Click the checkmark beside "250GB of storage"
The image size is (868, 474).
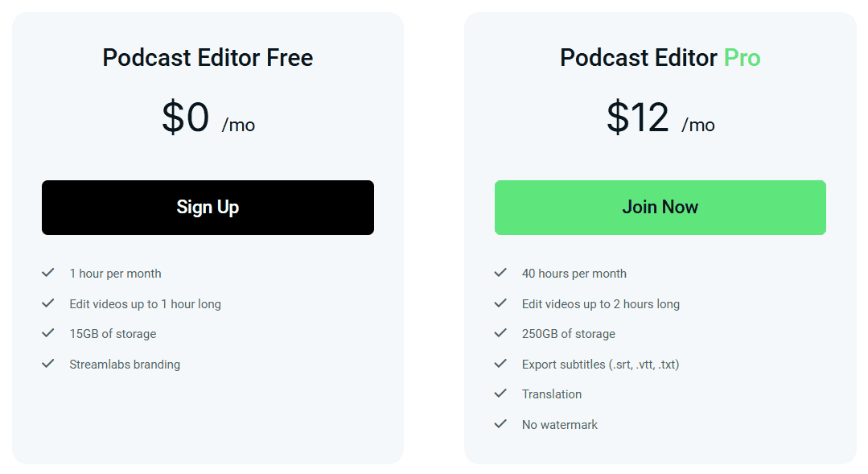click(x=500, y=334)
